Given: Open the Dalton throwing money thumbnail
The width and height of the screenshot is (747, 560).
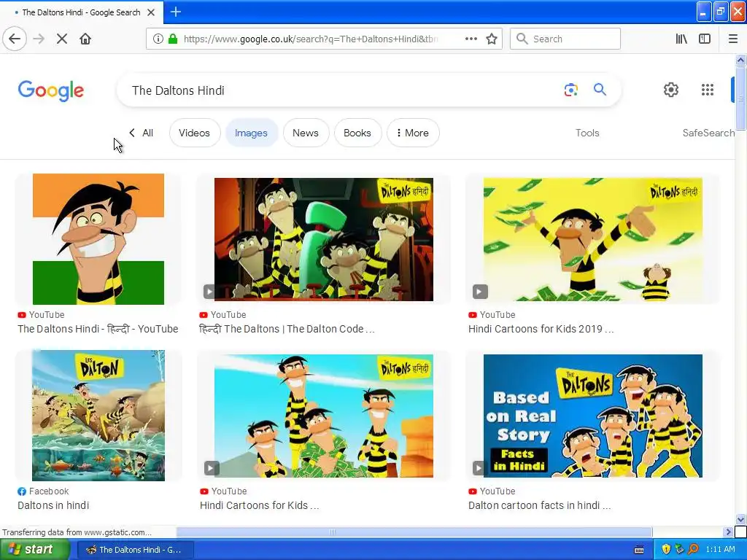Looking at the screenshot, I should 592,239.
